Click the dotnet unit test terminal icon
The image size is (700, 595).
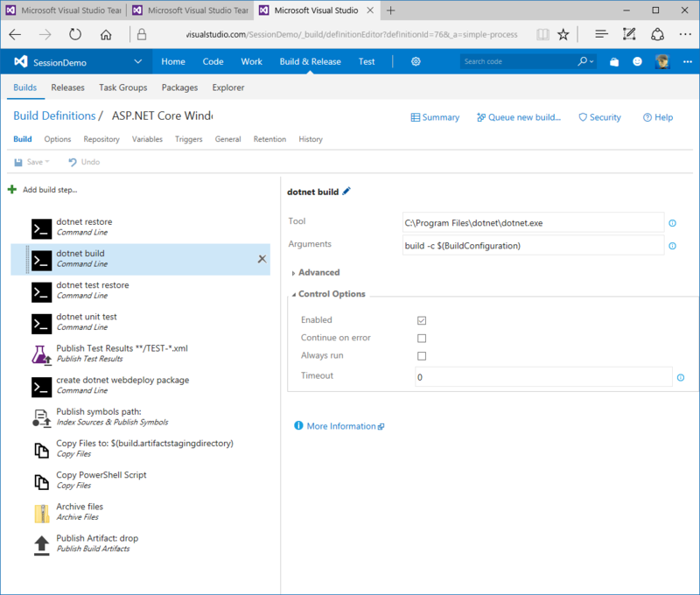click(41, 324)
